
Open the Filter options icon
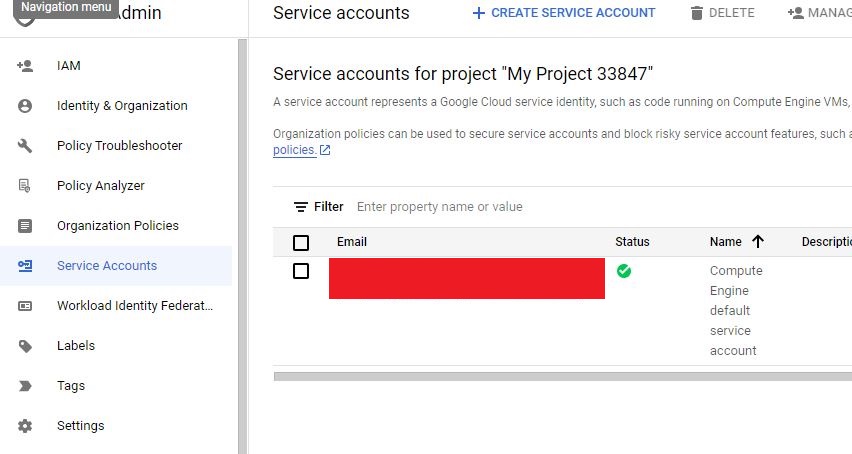300,207
